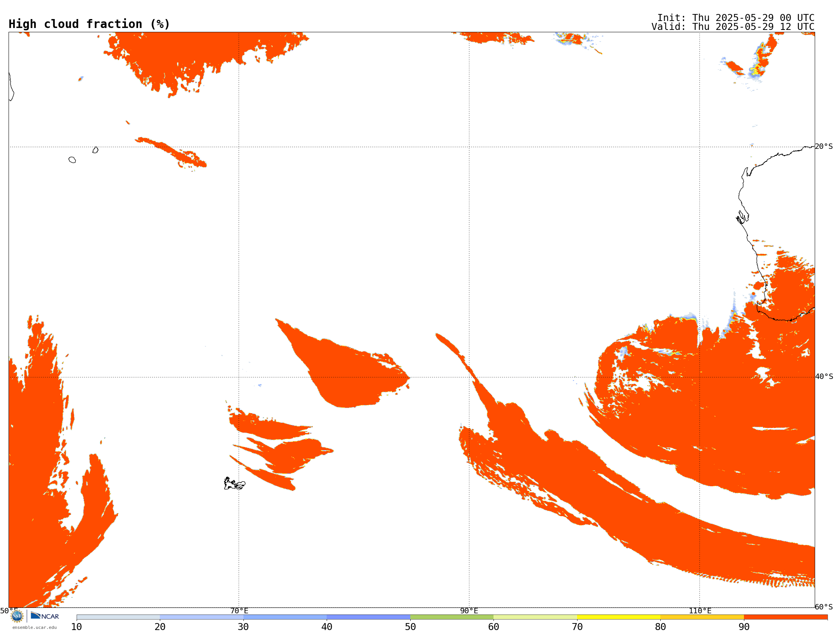Click the colorbar tick label 20

pyautogui.click(x=160, y=627)
